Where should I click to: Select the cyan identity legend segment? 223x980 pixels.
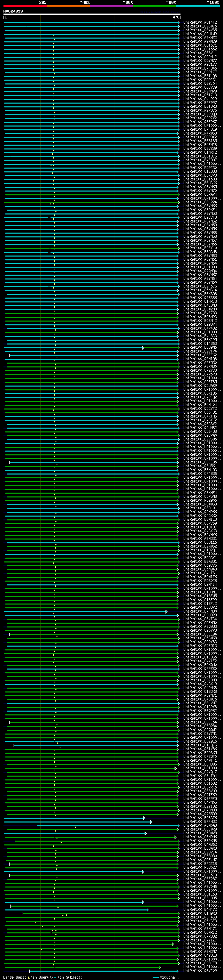198,6
